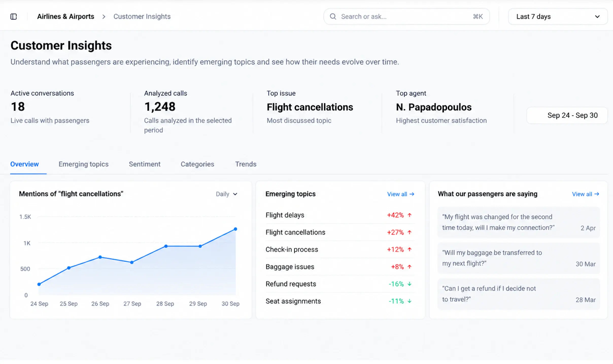Screen dimensions: 613x364
Task: Open the Sentiment tab
Action: point(145,164)
